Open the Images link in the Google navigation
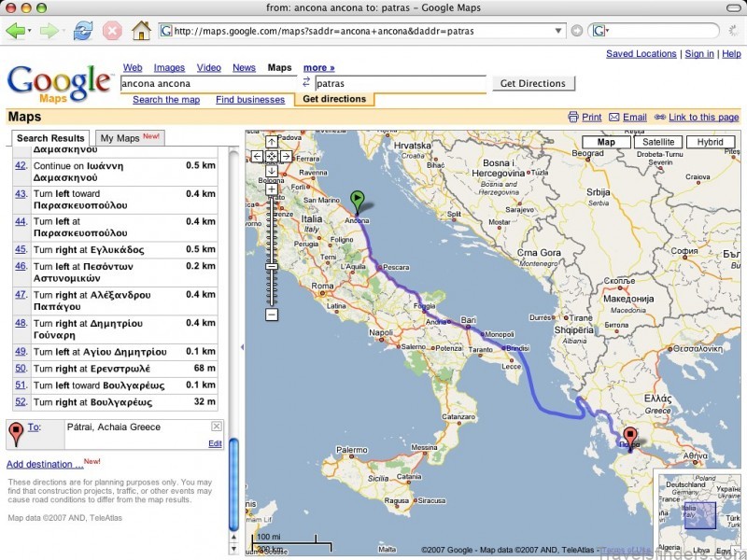 169,67
